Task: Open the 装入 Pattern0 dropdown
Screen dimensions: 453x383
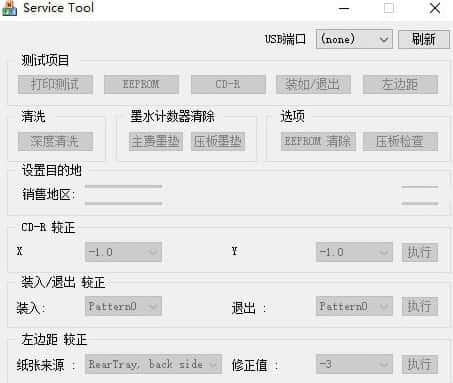Action: [123, 306]
